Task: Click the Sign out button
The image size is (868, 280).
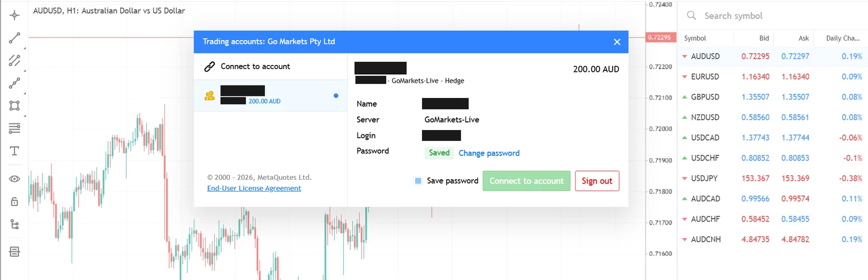Action: point(597,181)
